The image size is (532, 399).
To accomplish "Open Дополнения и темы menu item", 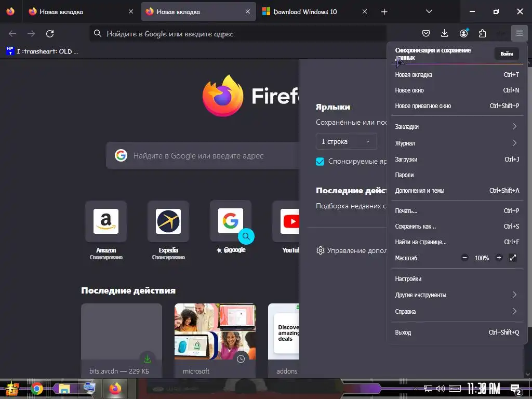I will 457,190.
